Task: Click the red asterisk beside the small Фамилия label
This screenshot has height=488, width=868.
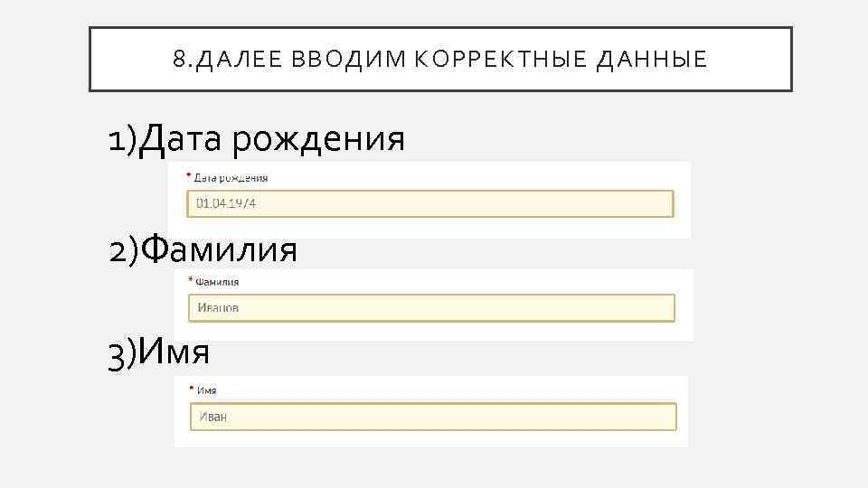Action: coord(190,281)
